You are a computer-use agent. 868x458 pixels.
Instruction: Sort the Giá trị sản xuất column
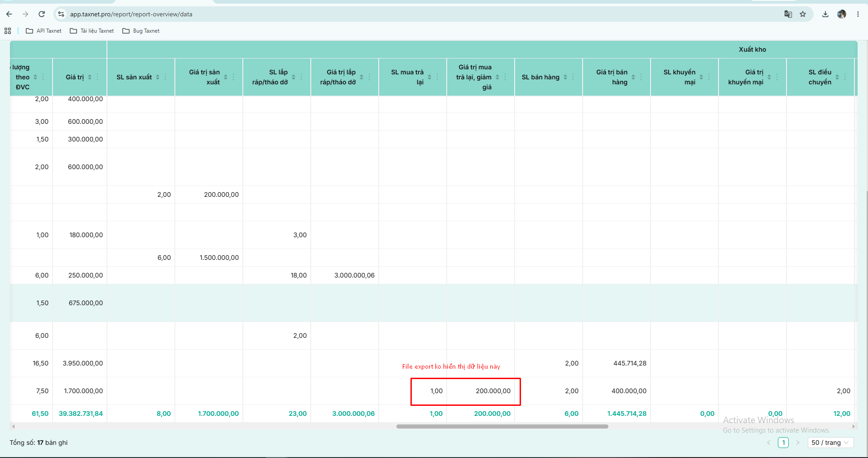click(x=226, y=77)
